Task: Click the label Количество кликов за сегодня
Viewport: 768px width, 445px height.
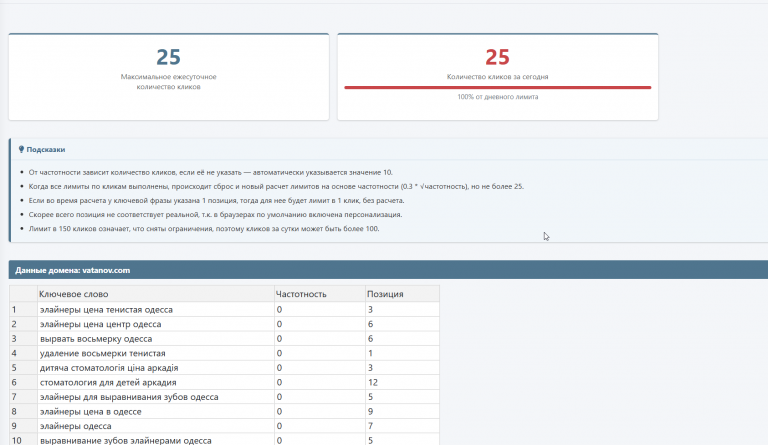Action: tap(498, 77)
